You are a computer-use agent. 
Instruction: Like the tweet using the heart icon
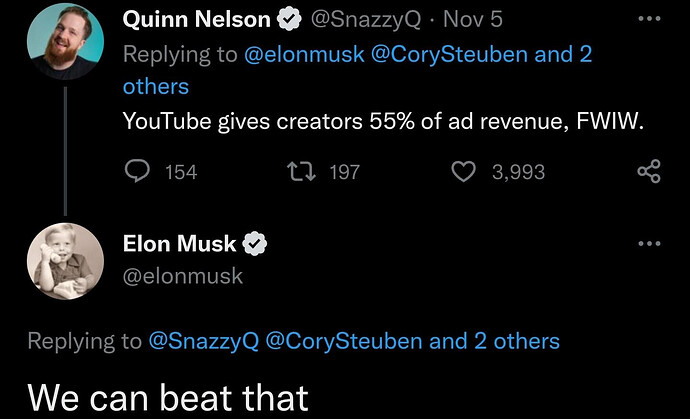tap(464, 171)
